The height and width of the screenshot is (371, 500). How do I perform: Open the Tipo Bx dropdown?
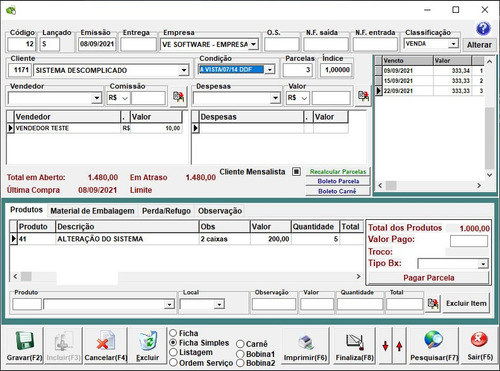pyautogui.click(x=483, y=264)
